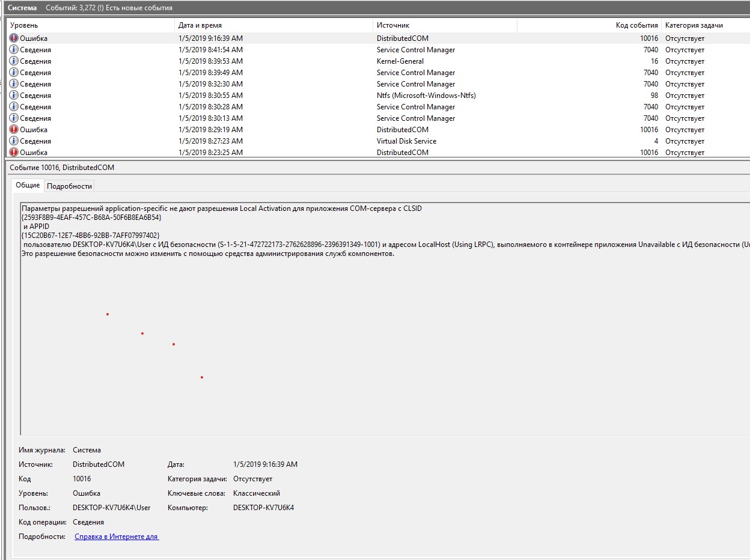750x560 pixels.
Task: Click the Система log title in the header bar
Action: pyautogui.click(x=22, y=8)
